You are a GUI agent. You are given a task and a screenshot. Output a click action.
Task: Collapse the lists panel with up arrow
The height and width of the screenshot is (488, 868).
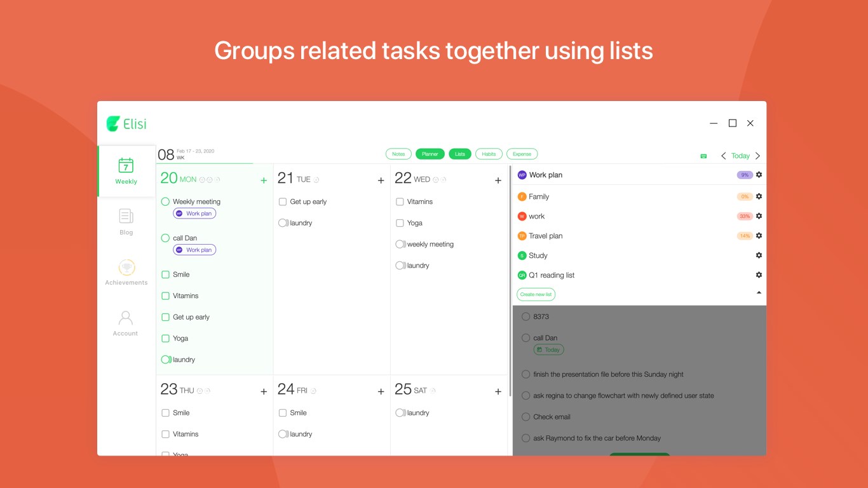pyautogui.click(x=759, y=293)
